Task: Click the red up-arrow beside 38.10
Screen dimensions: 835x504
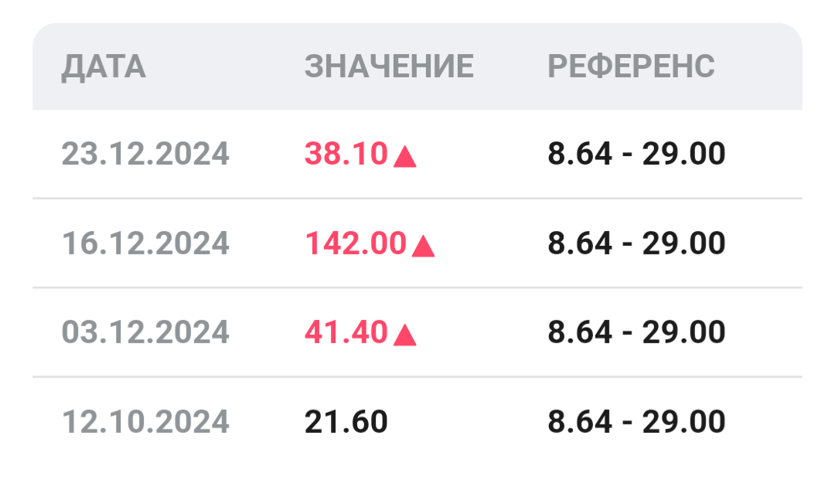Action: [405, 157]
